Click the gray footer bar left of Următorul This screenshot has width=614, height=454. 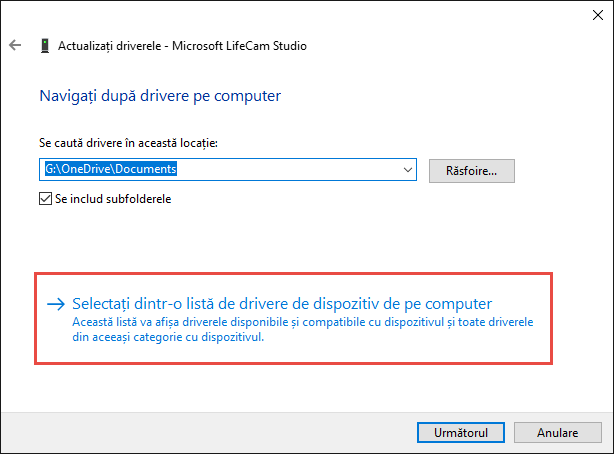pyautogui.click(x=200, y=433)
